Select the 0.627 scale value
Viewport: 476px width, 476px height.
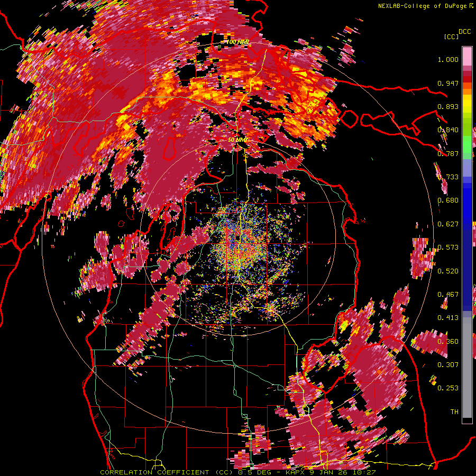[x=448, y=224]
